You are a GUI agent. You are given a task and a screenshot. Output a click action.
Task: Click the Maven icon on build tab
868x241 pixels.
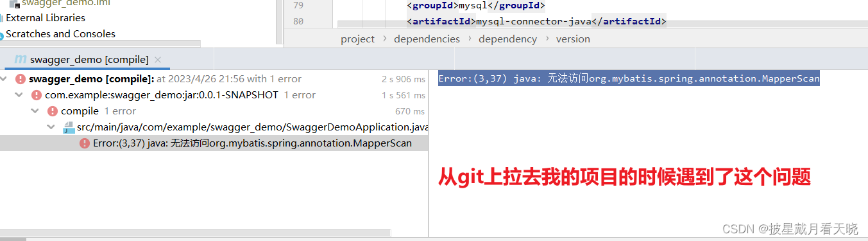(21, 60)
